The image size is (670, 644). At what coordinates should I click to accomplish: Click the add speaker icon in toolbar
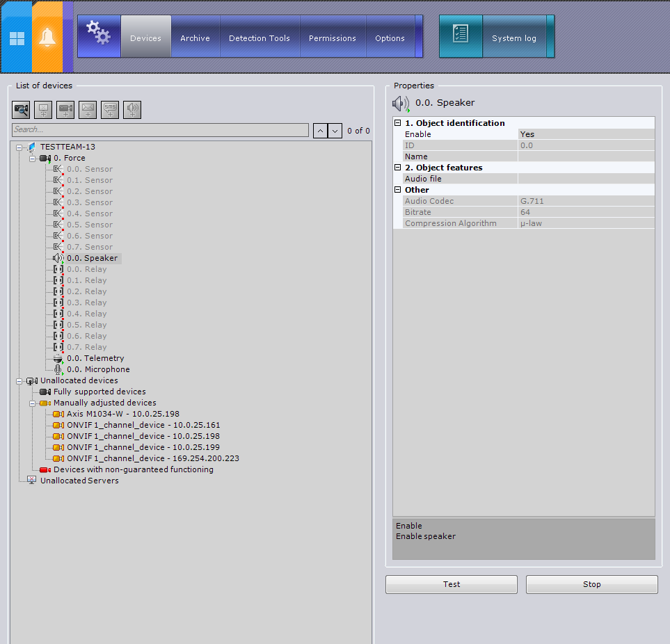point(132,109)
